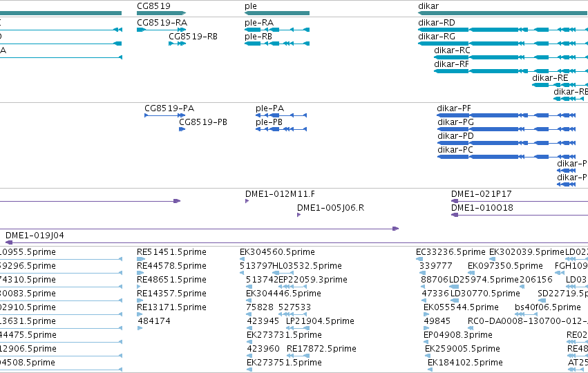Select the 484174 EST label
The width and height of the screenshot is (588, 373).
pyautogui.click(x=154, y=322)
